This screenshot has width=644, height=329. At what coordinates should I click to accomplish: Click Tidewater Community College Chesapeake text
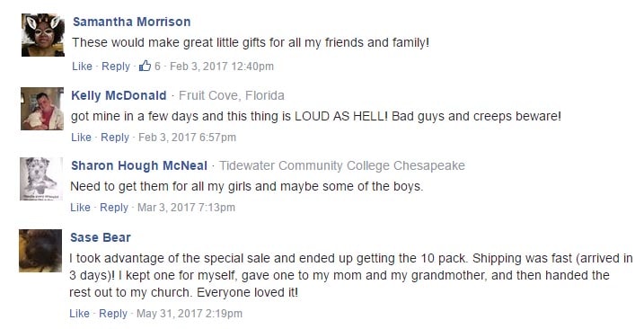click(x=342, y=165)
